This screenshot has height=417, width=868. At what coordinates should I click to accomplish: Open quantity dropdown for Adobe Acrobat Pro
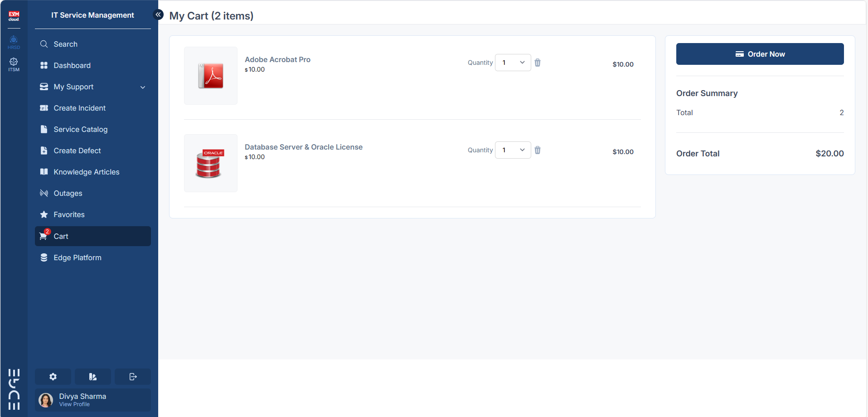click(513, 63)
